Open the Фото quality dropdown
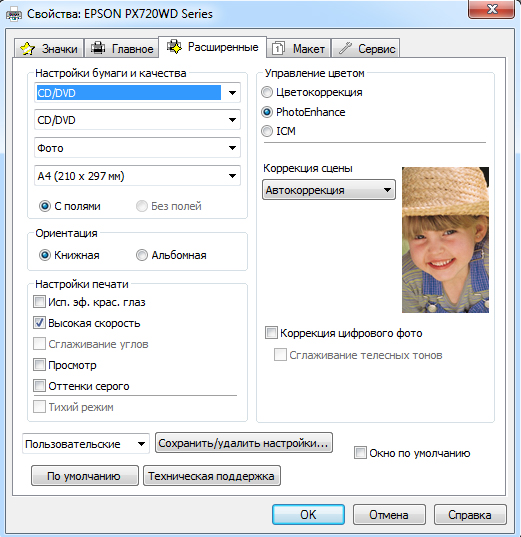Image resolution: width=521 pixels, height=537 pixels. [x=137, y=148]
